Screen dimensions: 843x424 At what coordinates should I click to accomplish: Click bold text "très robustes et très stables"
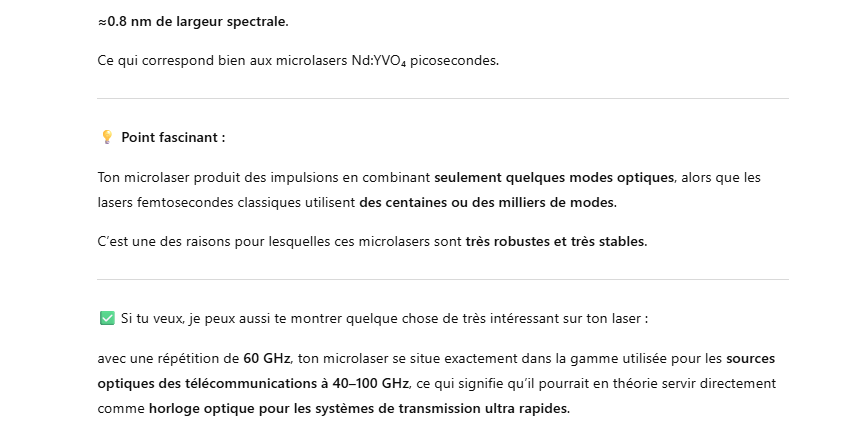(x=555, y=241)
